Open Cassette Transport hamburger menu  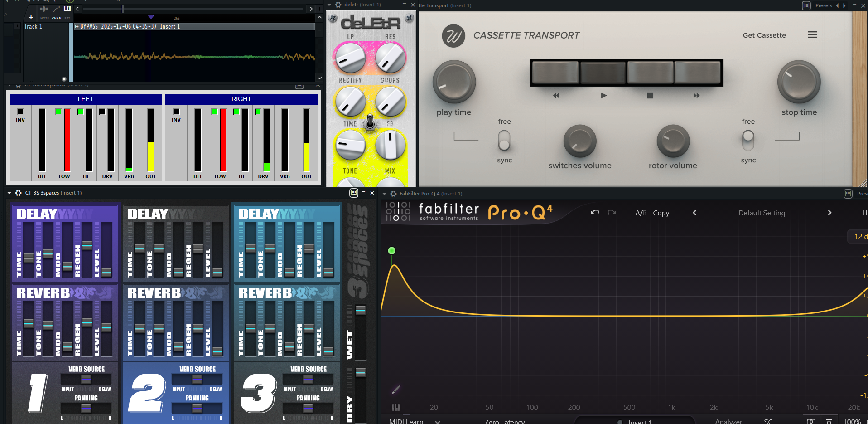[812, 35]
